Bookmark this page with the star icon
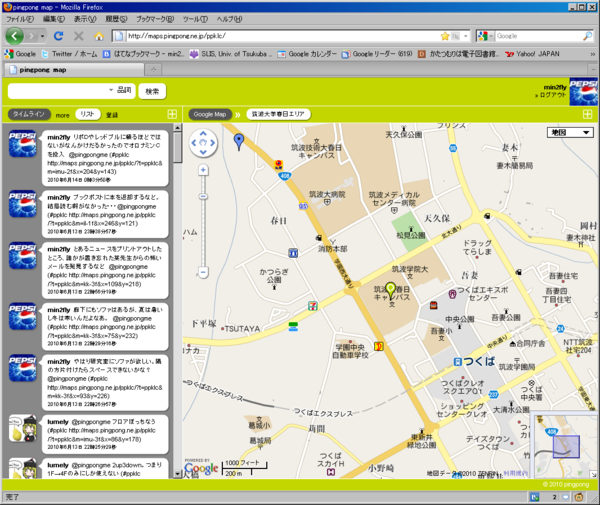The height and width of the screenshot is (505, 600). point(445,36)
